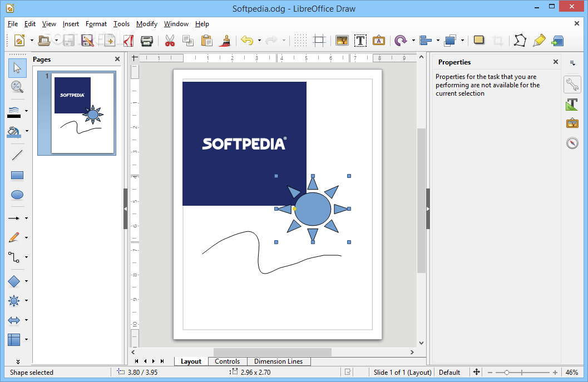
Task: Choose the Ellipse shape tool
Action: pos(17,195)
